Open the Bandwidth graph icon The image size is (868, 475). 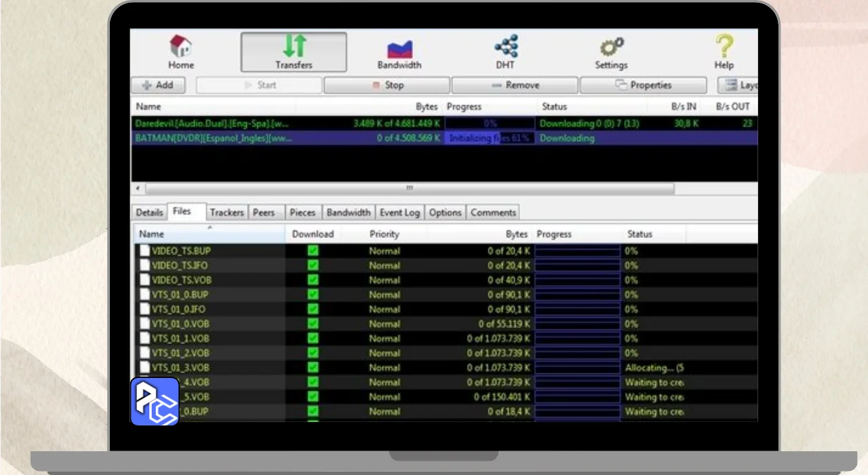coord(399,47)
